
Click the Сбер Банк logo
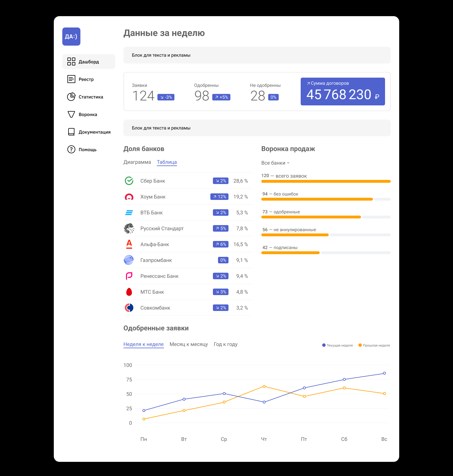click(x=129, y=181)
